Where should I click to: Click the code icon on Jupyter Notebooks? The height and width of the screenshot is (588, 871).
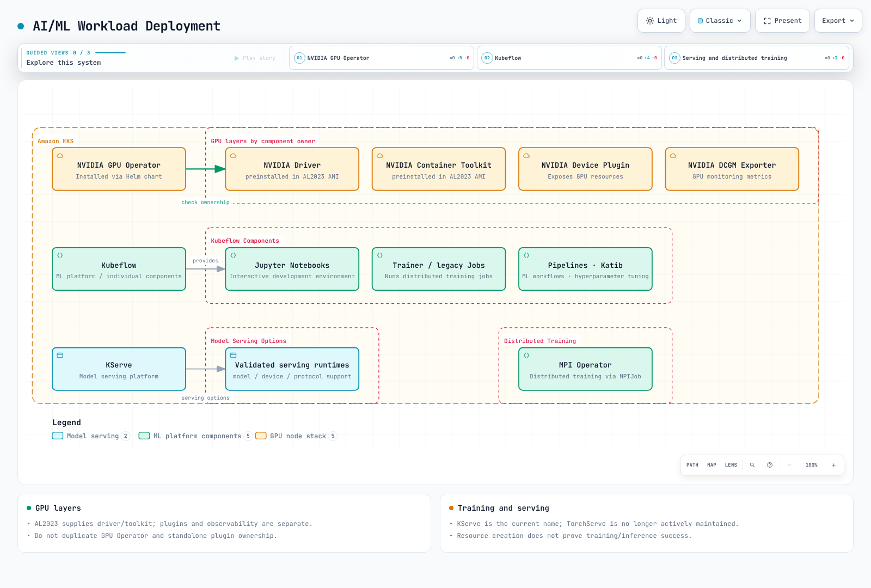click(234, 255)
